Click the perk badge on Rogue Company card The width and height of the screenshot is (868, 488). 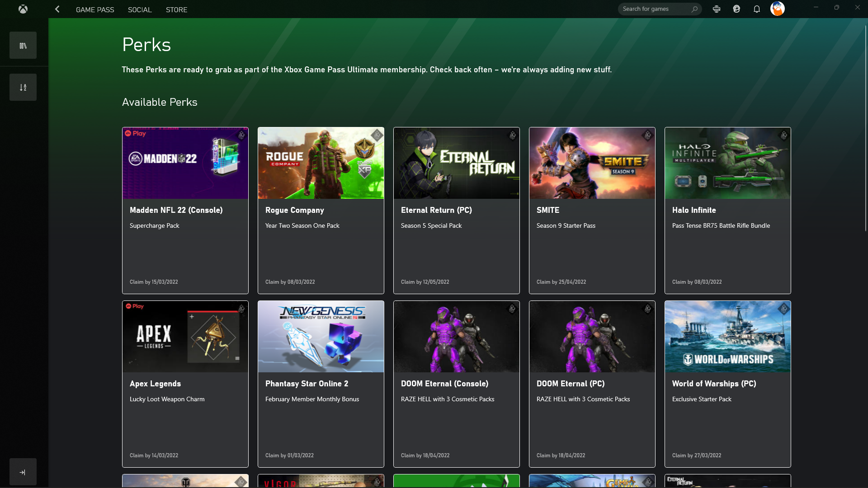coord(377,135)
